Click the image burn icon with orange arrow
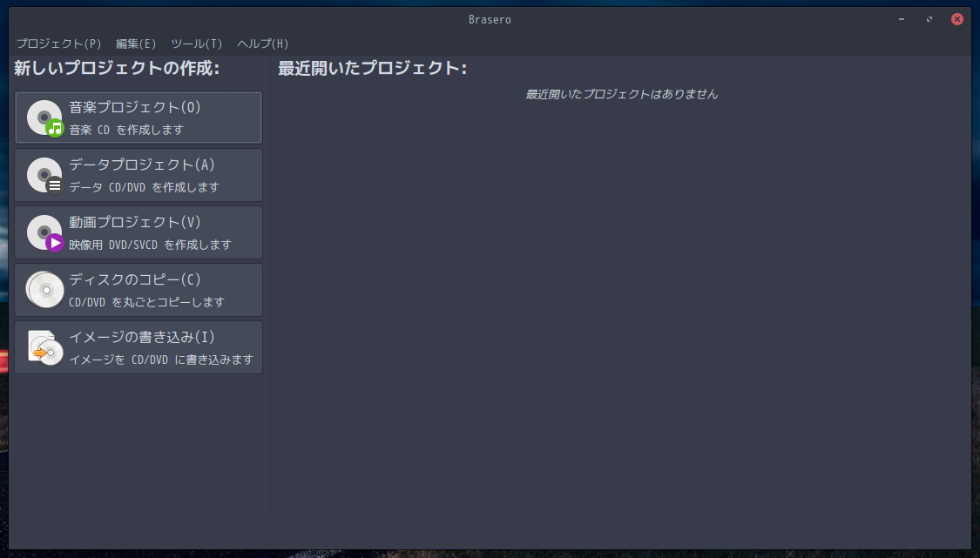The image size is (980, 558). tap(45, 347)
